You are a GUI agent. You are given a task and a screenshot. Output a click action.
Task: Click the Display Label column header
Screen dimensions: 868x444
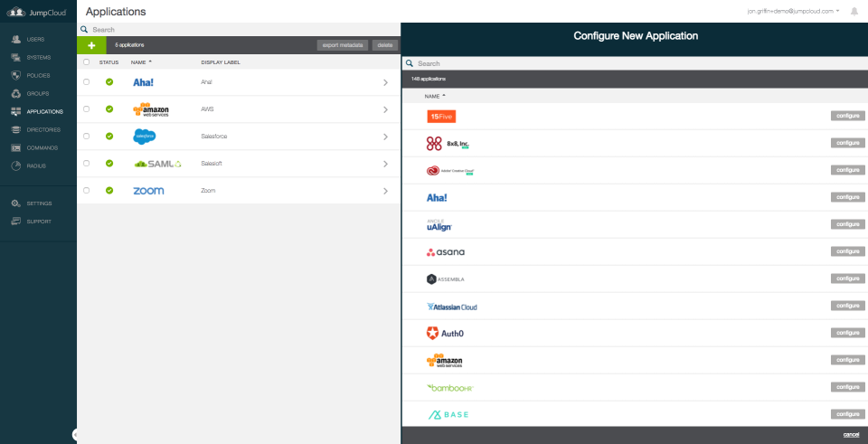(221, 62)
